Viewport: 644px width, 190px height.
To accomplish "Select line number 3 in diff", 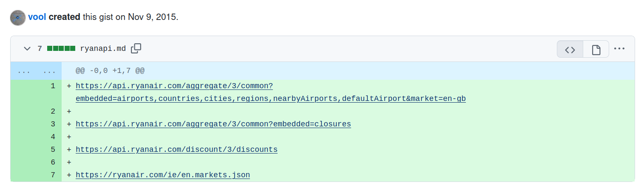I will click(53, 124).
